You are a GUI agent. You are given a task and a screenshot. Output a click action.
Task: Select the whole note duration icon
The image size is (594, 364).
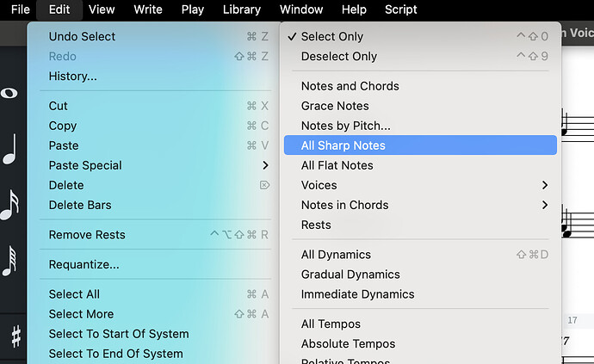(9, 93)
